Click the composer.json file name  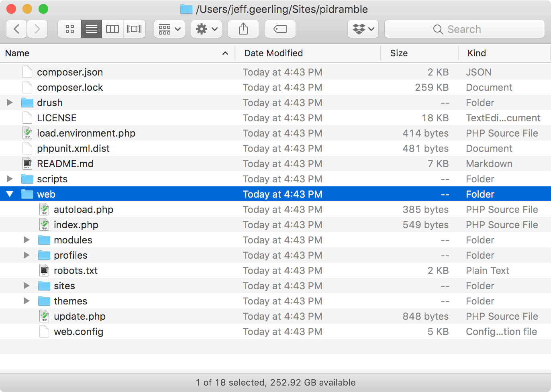(x=70, y=72)
